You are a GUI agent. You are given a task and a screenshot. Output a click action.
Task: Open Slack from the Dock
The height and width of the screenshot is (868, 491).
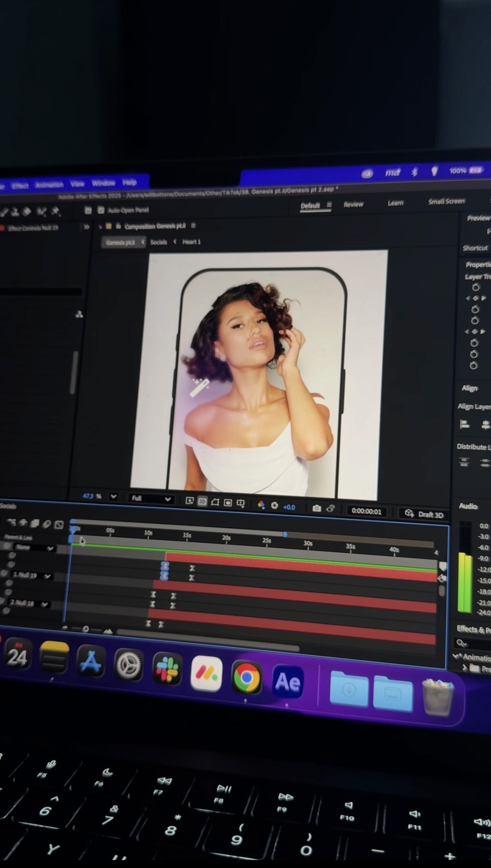[167, 668]
